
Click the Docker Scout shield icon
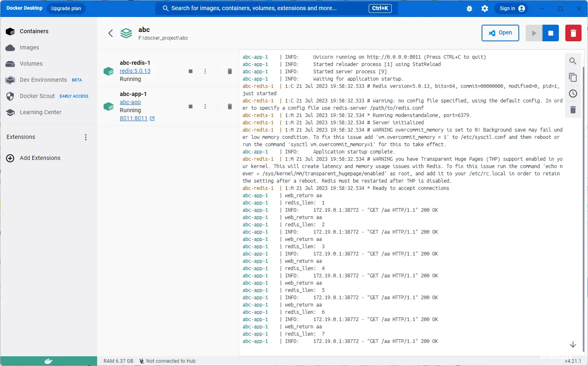[x=11, y=96]
